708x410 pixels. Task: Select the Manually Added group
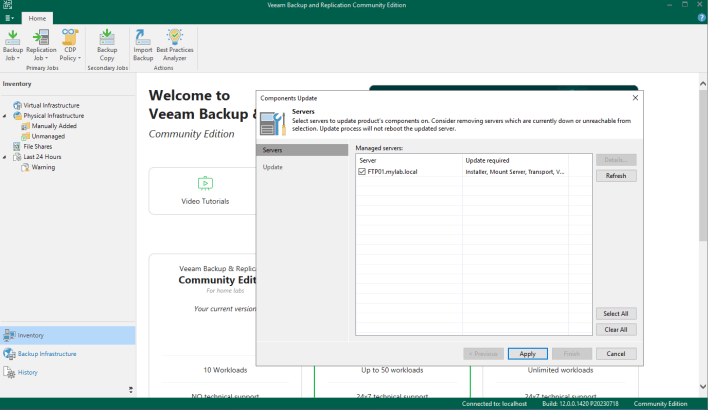[x=54, y=126]
